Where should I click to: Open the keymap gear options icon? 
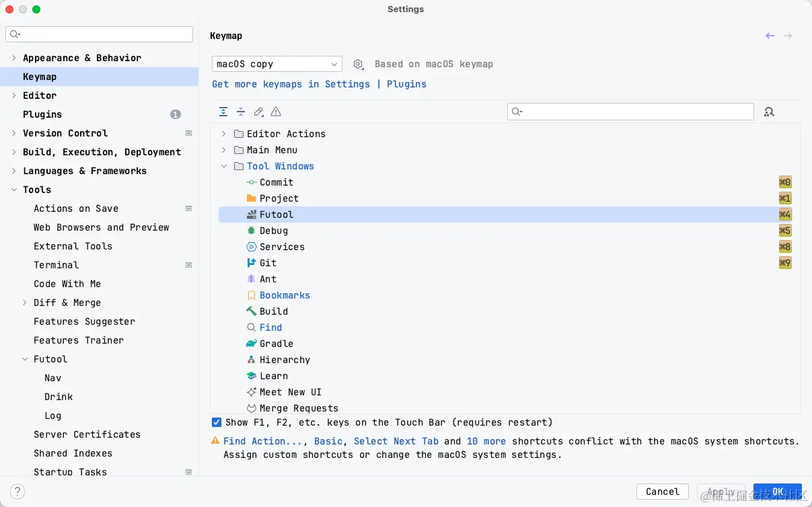(359, 64)
